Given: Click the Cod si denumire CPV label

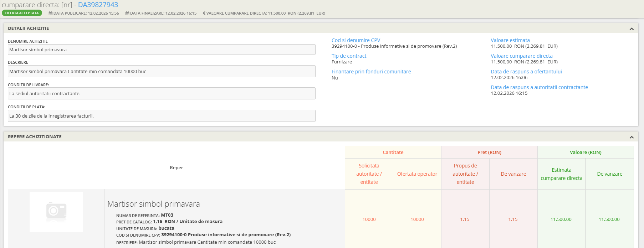Looking at the screenshot, I should click(x=356, y=40).
